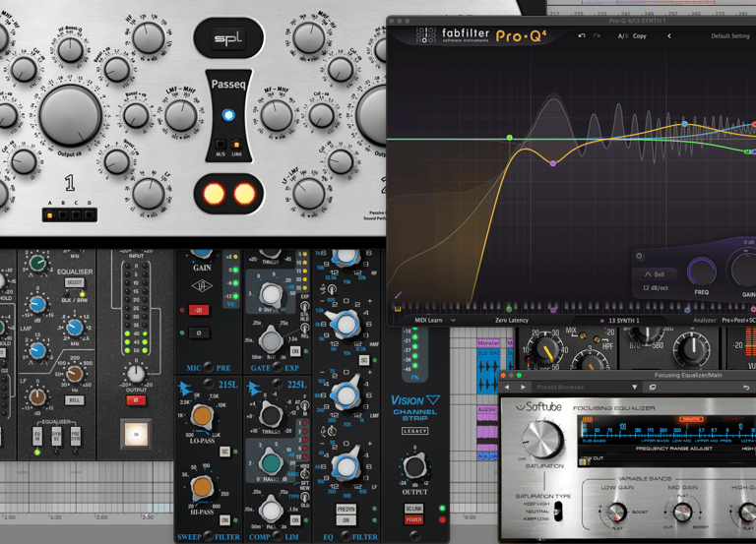Click the MIDI Learn button
The image size is (756, 544).
coord(428,320)
